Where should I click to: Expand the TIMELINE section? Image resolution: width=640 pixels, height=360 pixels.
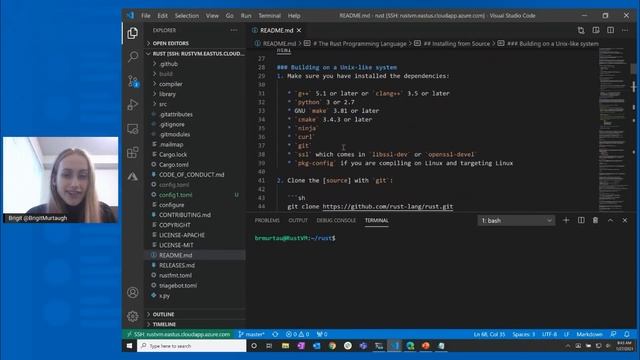[195, 324]
